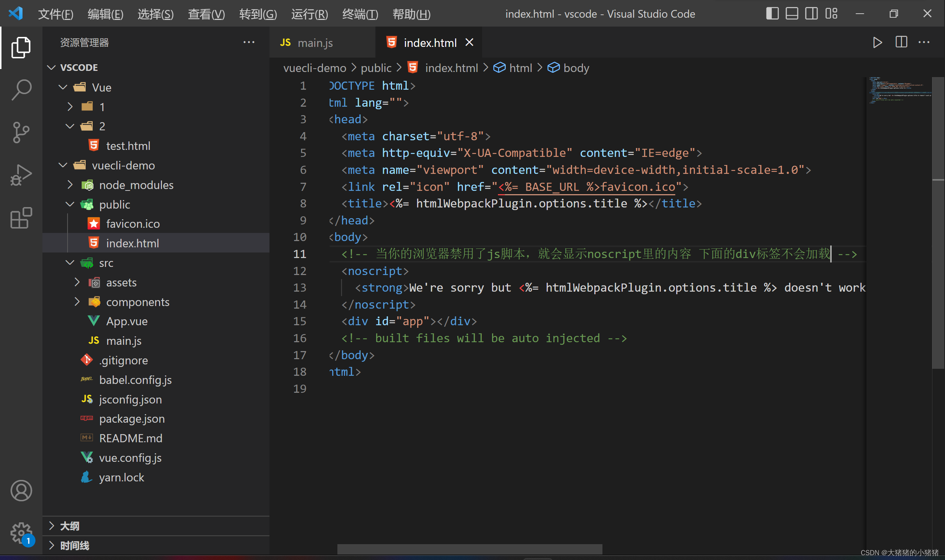This screenshot has width=945, height=560.
Task: Click public in the breadcrumb
Action: tap(376, 68)
